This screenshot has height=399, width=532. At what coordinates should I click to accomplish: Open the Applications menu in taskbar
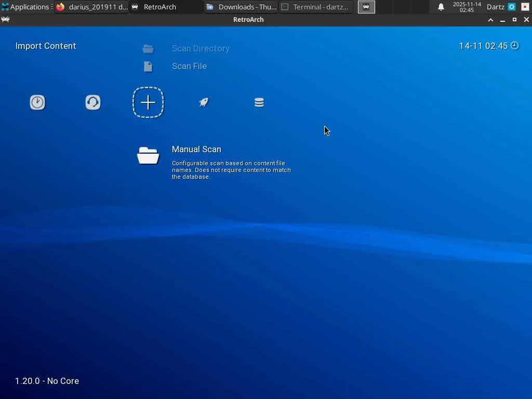point(26,7)
